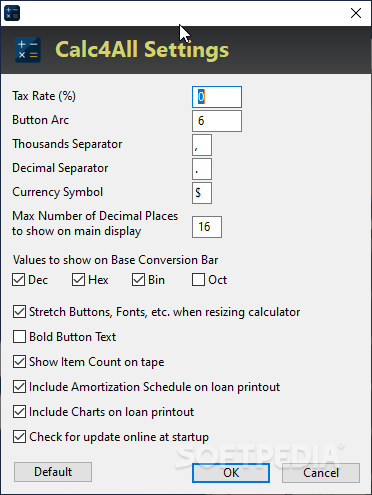This screenshot has width=372, height=495.
Task: Click the Button Arc input field
Action: coord(217,121)
